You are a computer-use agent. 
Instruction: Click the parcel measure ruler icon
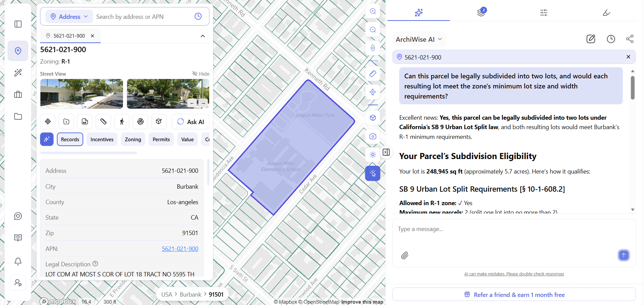103,122
